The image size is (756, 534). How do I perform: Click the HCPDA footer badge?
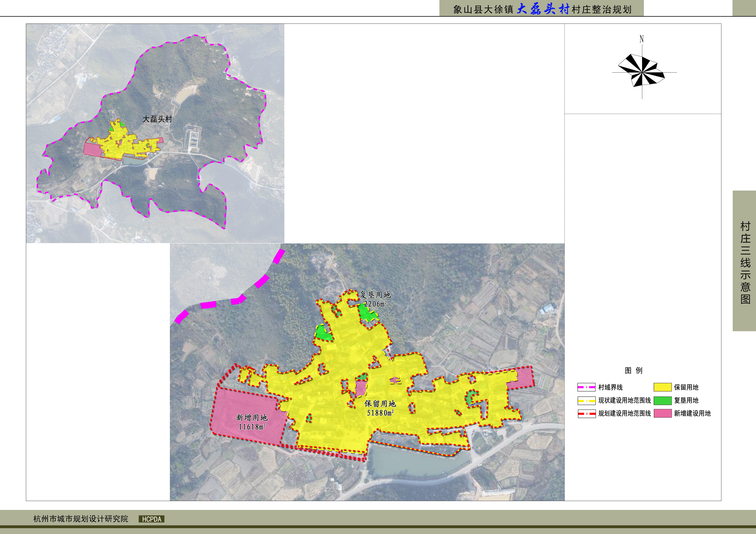(151, 519)
